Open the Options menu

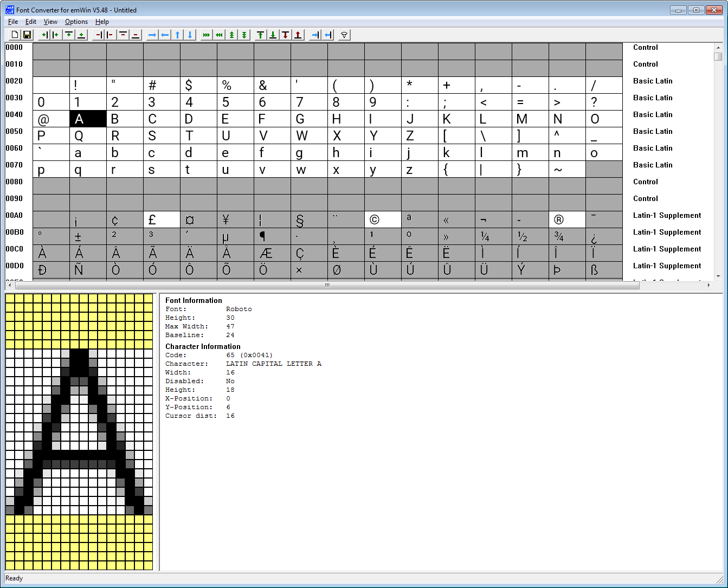76,22
